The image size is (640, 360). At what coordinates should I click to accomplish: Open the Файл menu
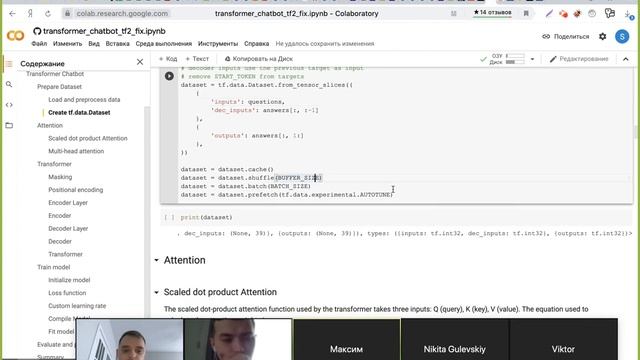(x=39, y=44)
